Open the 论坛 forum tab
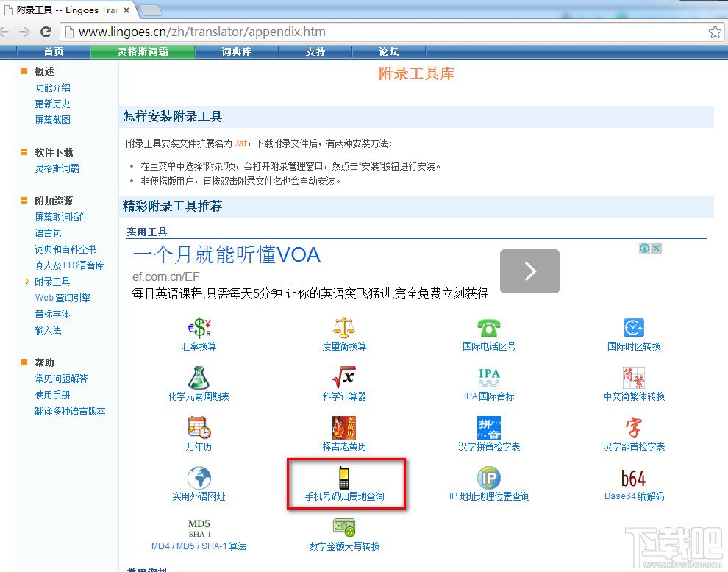Viewport: 728px width, 572px height. (388, 52)
